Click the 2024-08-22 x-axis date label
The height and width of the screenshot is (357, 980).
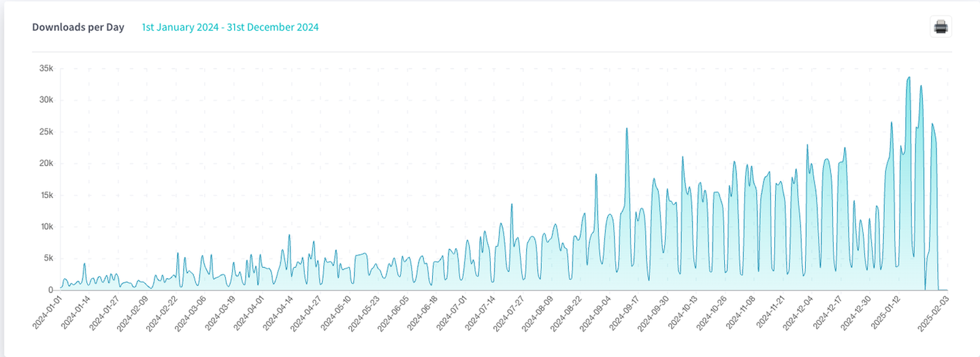(569, 313)
